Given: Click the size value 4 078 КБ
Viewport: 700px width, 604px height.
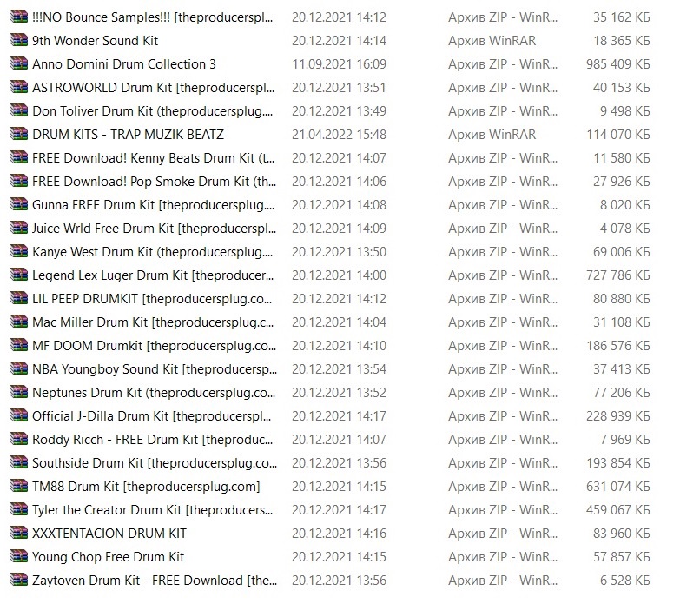Looking at the screenshot, I should pos(625,229).
